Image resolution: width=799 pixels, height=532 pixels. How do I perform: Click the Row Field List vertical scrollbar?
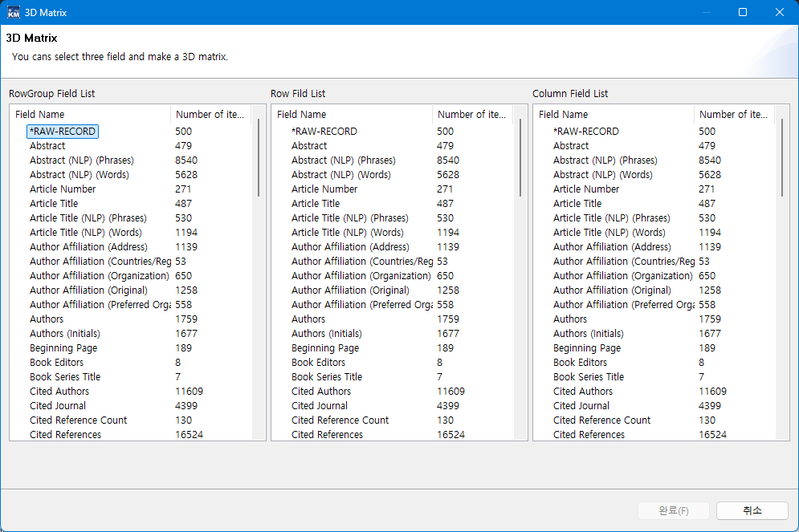click(x=520, y=158)
